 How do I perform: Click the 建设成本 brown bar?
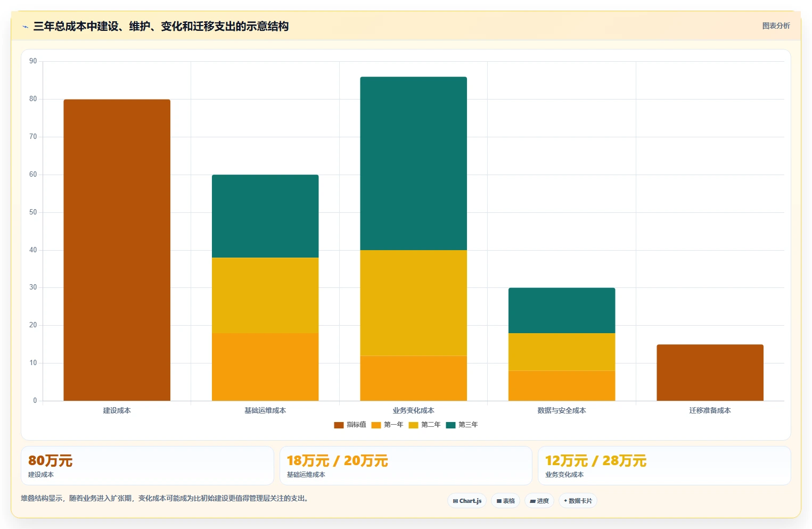click(117, 250)
